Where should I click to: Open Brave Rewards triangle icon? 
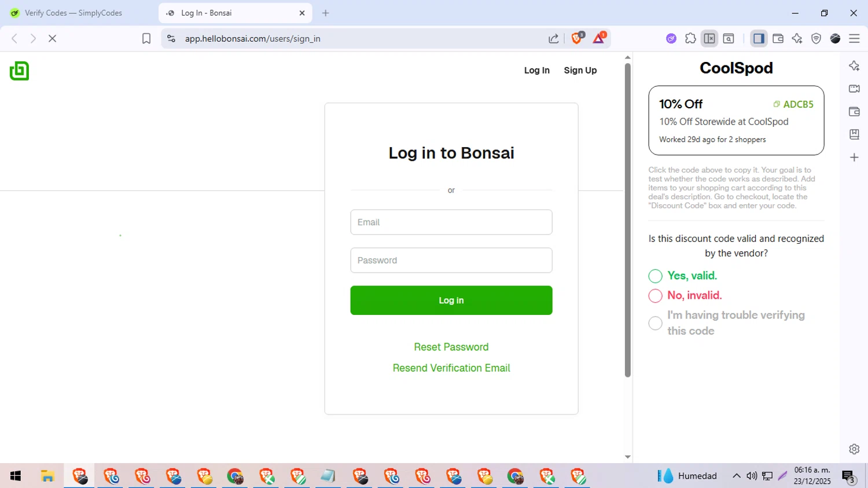pos(599,38)
